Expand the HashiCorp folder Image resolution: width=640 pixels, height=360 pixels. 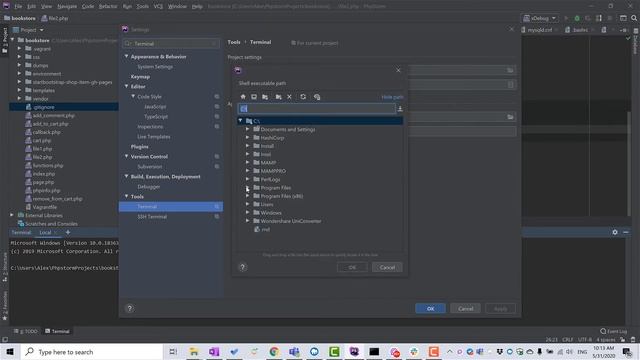247,138
